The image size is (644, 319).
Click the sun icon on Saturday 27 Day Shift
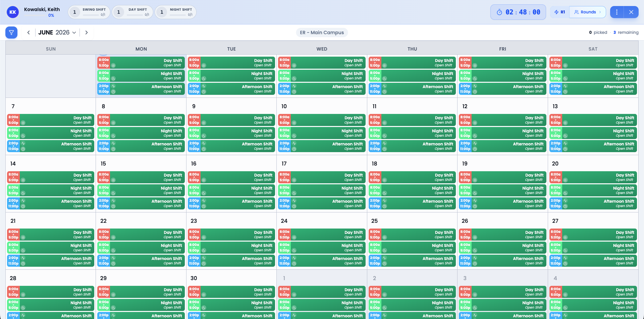[565, 238]
